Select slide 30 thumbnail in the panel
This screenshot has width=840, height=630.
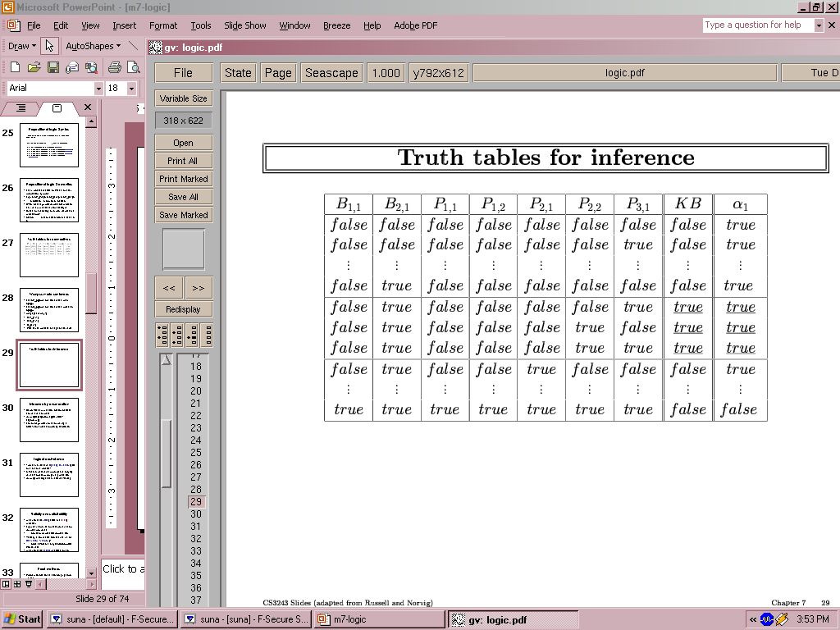coord(49,420)
